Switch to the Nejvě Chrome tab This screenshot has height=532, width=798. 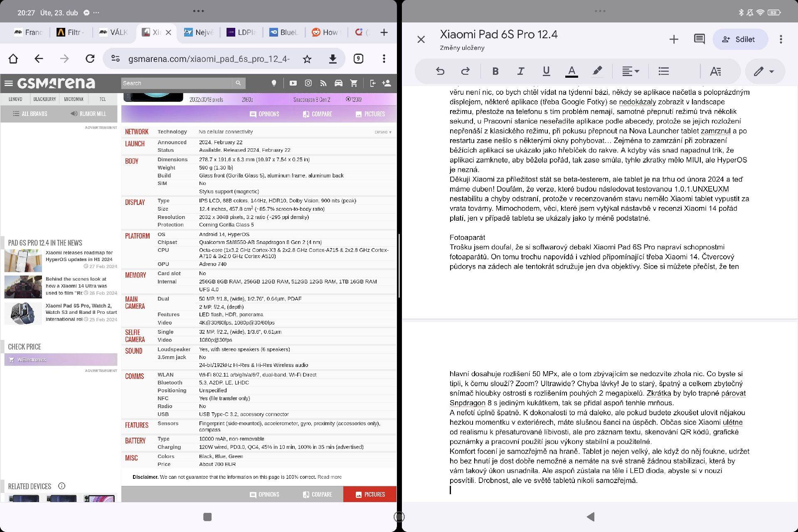pos(199,32)
